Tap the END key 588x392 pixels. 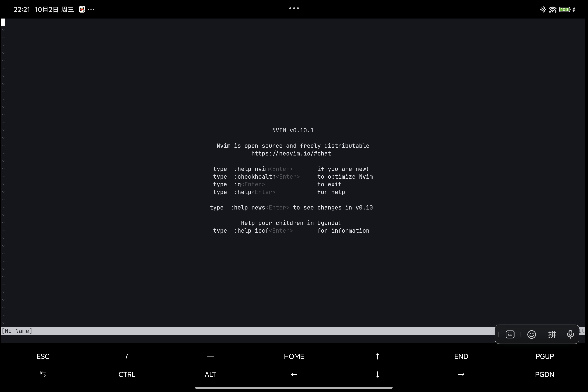pyautogui.click(x=461, y=356)
